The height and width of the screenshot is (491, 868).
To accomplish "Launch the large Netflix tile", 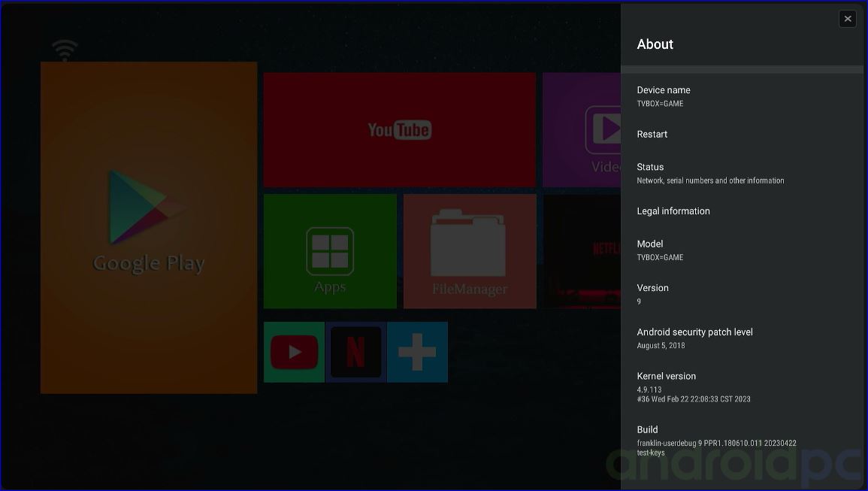I will coord(582,251).
